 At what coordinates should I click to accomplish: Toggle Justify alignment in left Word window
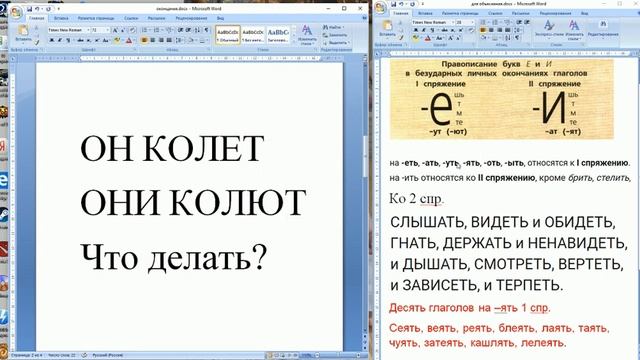tap(169, 40)
